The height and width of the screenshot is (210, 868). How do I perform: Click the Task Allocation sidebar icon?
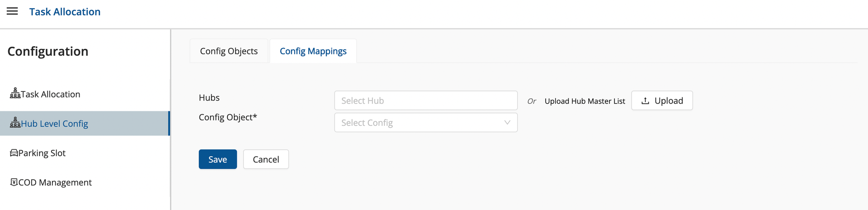[x=15, y=93]
